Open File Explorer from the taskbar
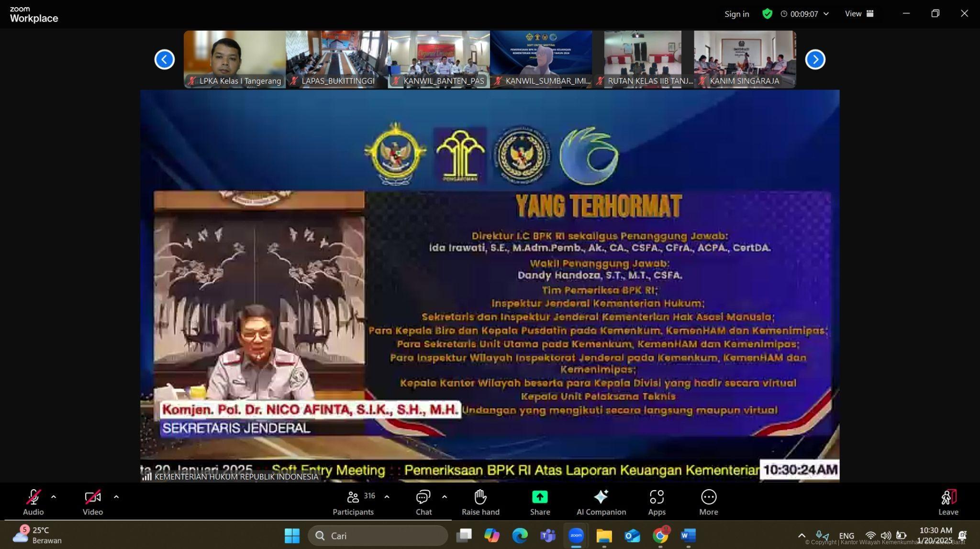The height and width of the screenshot is (549, 980). [x=604, y=536]
